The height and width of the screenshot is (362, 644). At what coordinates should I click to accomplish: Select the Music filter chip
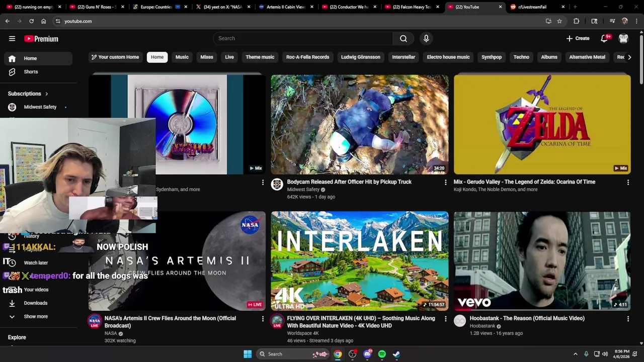[182, 57]
